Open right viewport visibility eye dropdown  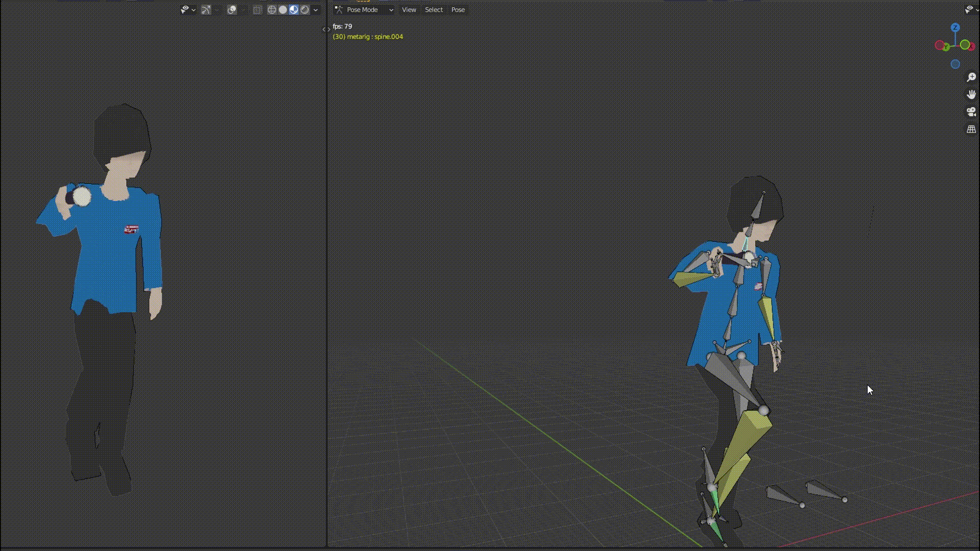click(970, 10)
